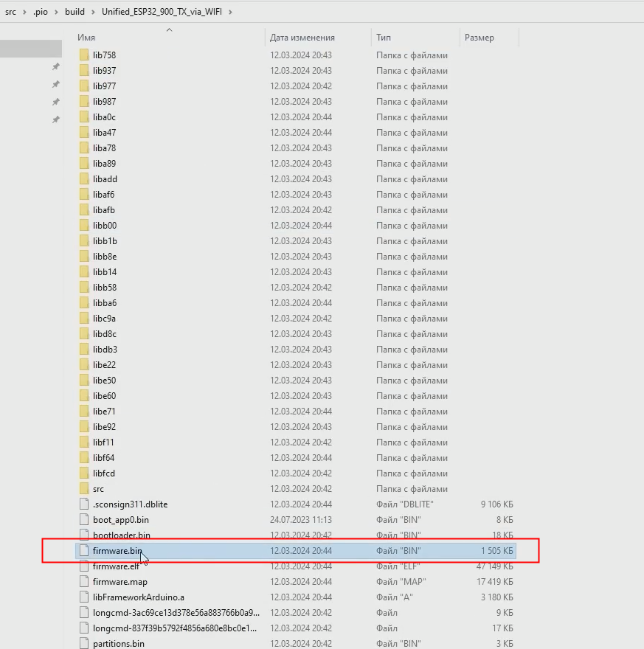This screenshot has height=649, width=644.
Task: Click the firmware.elf file icon
Action: click(84, 566)
